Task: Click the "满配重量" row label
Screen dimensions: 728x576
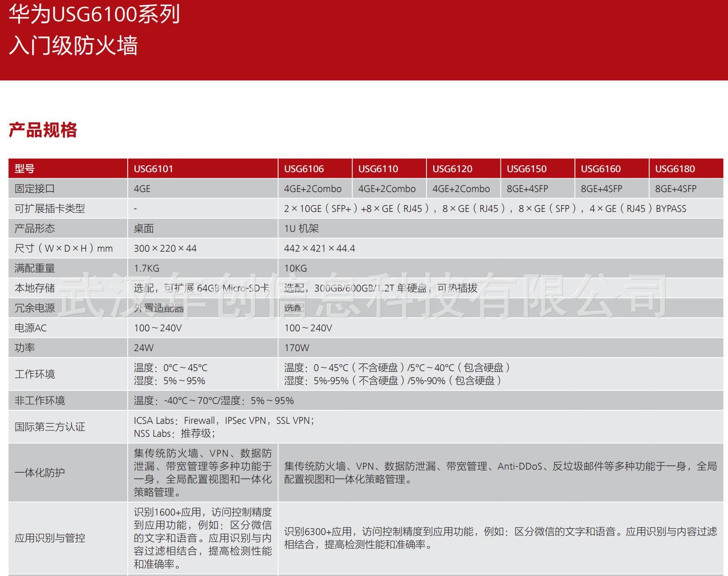Action: coord(35,268)
